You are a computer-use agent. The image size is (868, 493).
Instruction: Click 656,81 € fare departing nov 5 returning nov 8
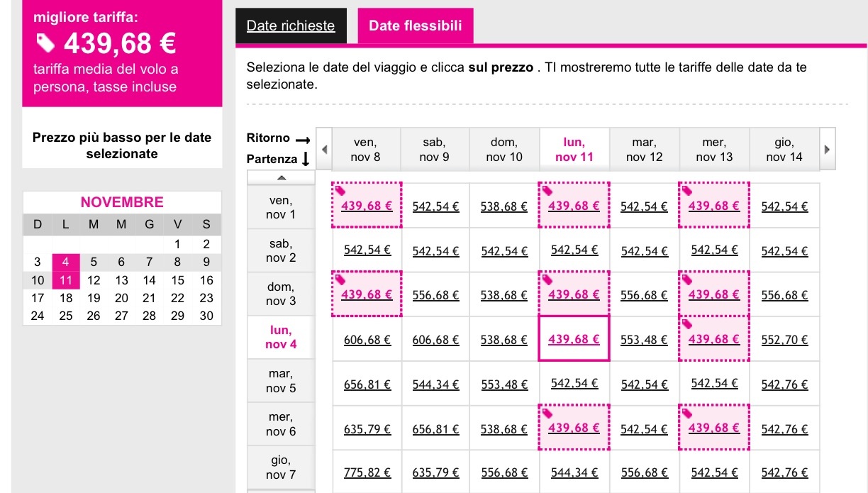[x=367, y=384]
